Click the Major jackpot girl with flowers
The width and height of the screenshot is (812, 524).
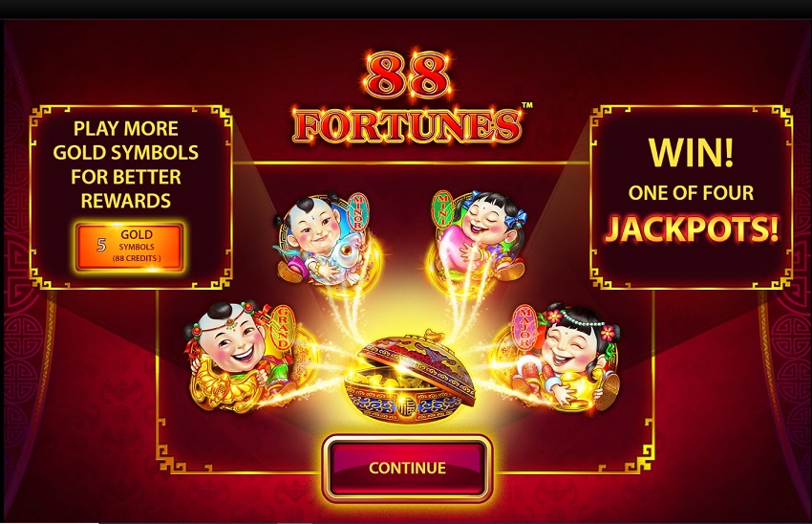click(x=561, y=357)
